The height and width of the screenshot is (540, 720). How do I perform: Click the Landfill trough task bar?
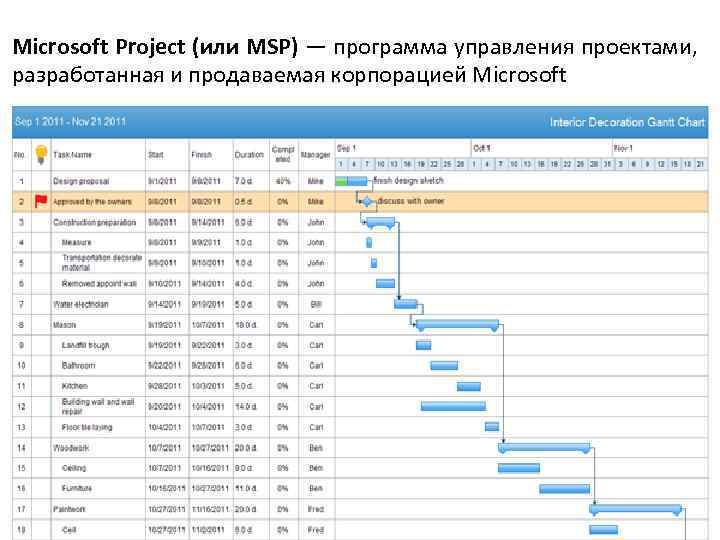click(x=423, y=345)
